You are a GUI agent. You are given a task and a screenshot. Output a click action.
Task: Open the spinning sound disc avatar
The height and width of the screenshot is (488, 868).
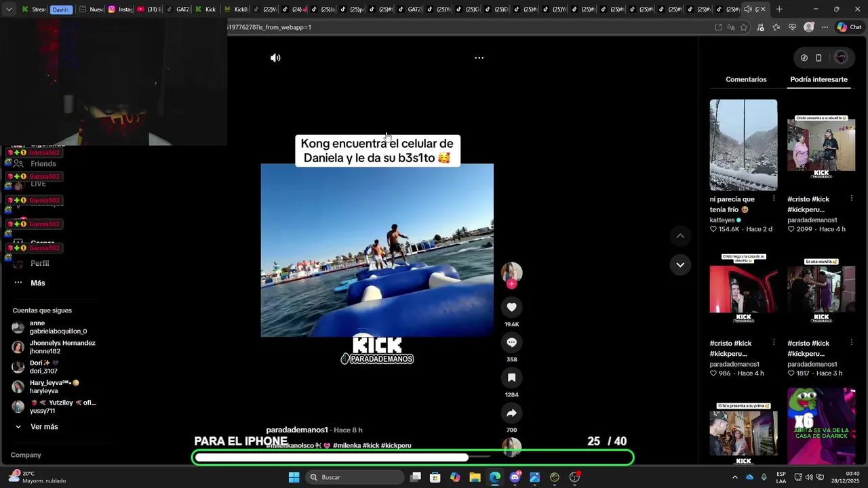[x=511, y=447]
